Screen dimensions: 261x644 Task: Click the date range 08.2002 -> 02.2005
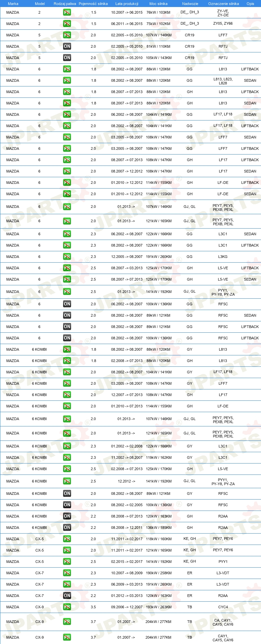[127, 505]
